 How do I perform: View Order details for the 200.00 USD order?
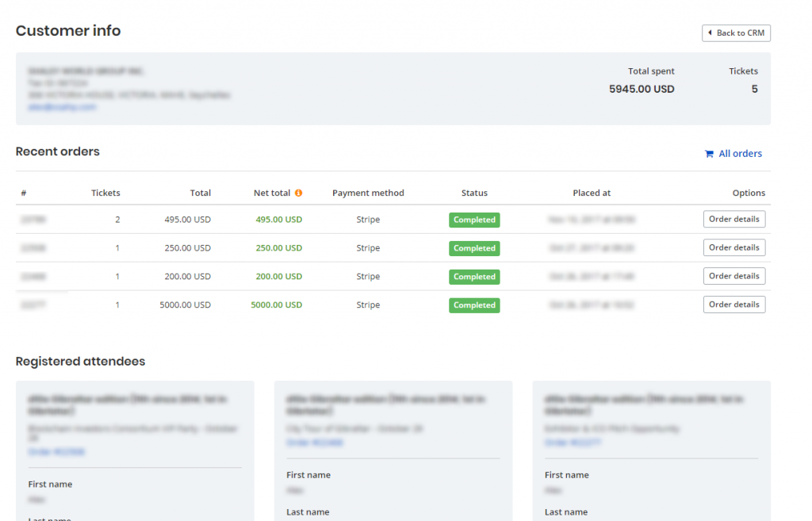733,276
